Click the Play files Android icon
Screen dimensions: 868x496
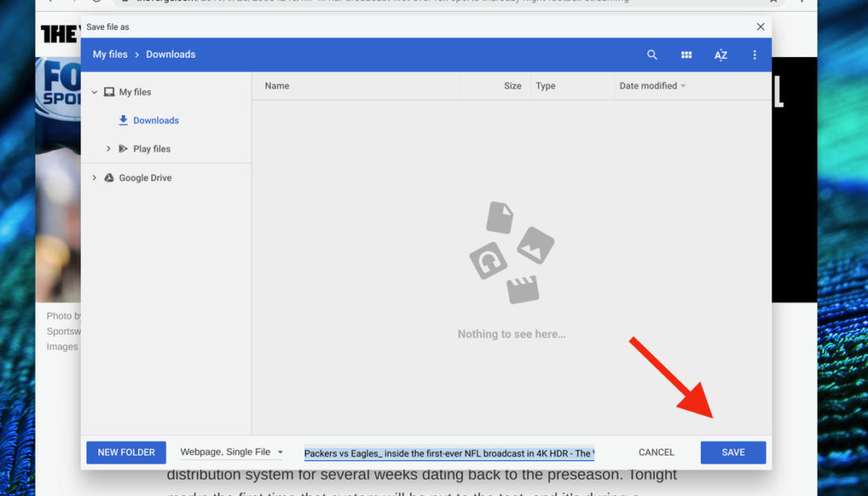123,149
